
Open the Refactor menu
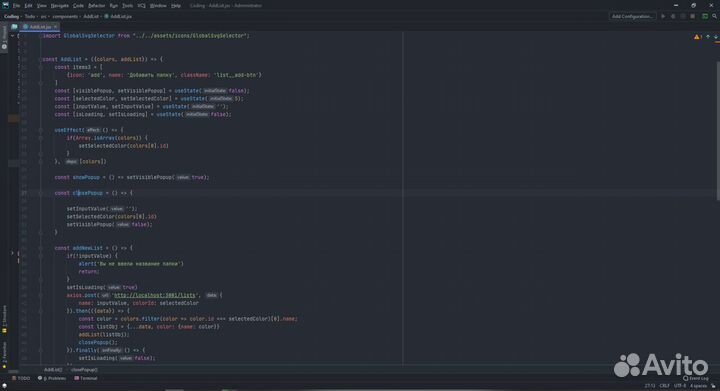(x=96, y=6)
